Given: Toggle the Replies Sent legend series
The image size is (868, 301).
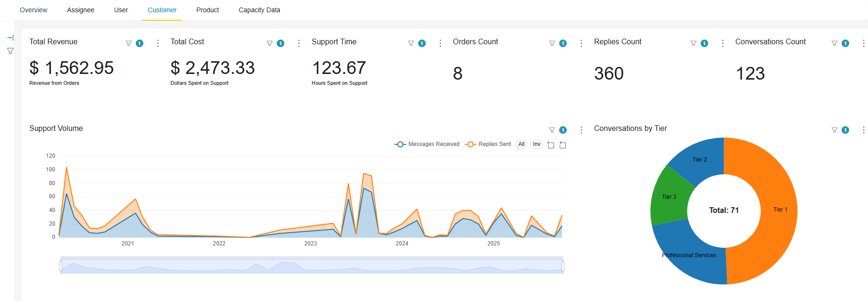Looking at the screenshot, I should tap(488, 144).
